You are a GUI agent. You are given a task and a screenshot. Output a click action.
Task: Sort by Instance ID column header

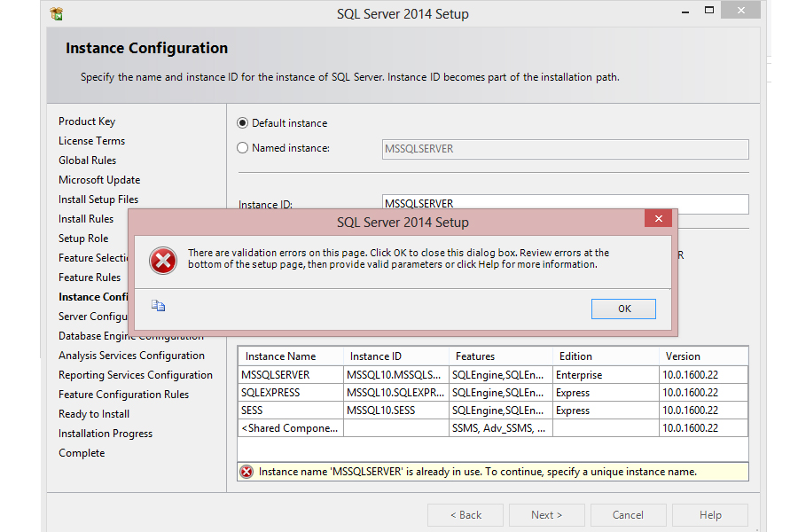(396, 356)
